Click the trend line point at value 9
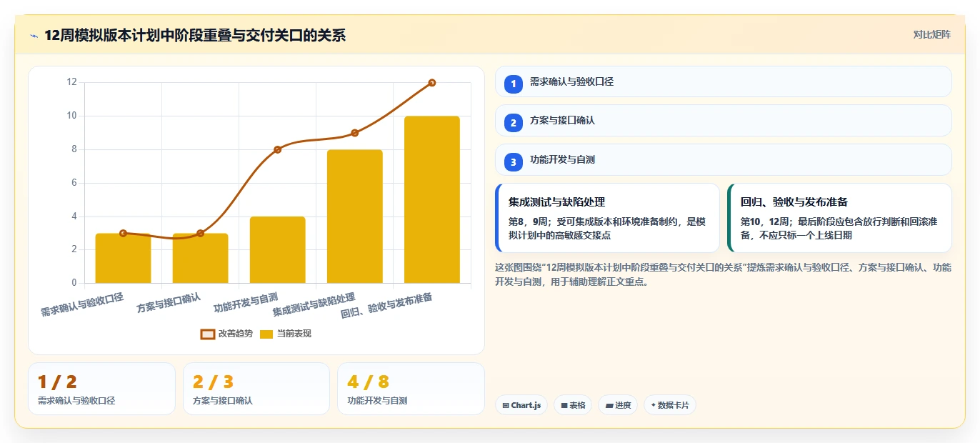Image resolution: width=980 pixels, height=443 pixels. coord(354,133)
